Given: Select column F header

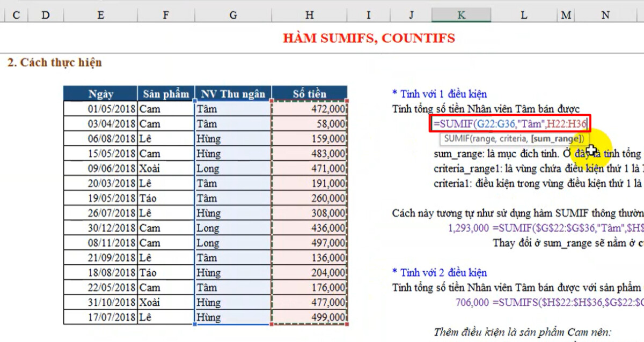Looking at the screenshot, I should point(166,15).
